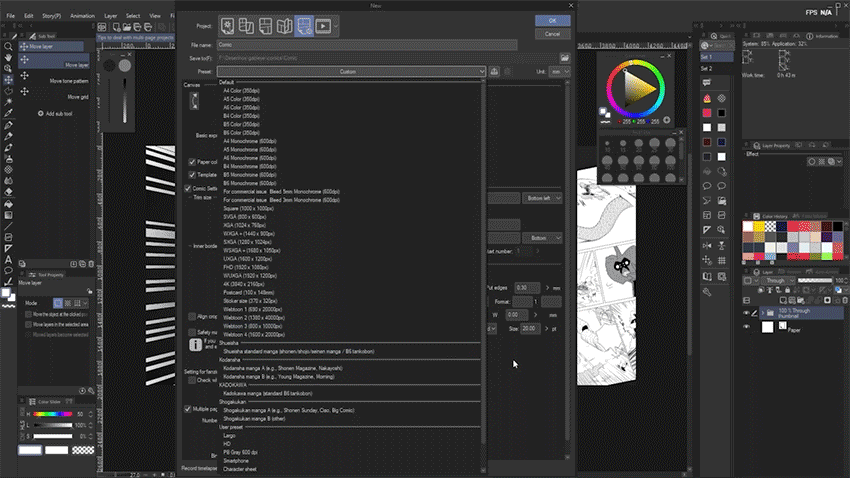Screen dimensions: 850x478
Task: Select the Animation project type icon
Action: click(323, 25)
